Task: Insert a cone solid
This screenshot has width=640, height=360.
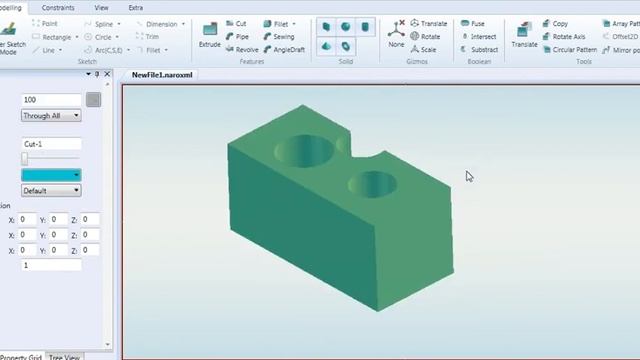Action: click(x=326, y=47)
